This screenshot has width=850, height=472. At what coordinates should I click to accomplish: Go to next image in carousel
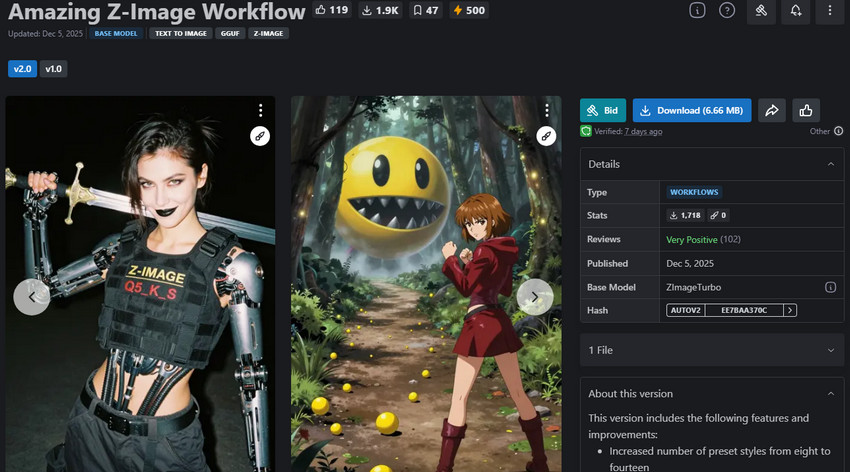tap(534, 296)
